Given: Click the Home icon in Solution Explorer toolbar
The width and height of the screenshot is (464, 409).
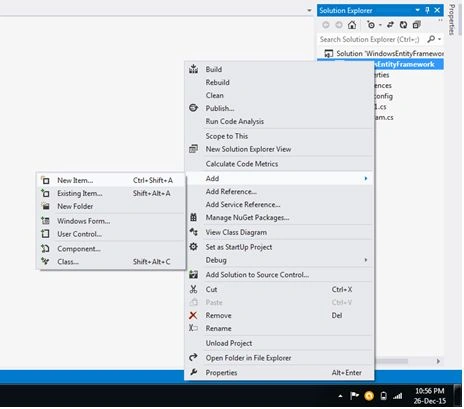Looking at the screenshot, I should (352, 25).
